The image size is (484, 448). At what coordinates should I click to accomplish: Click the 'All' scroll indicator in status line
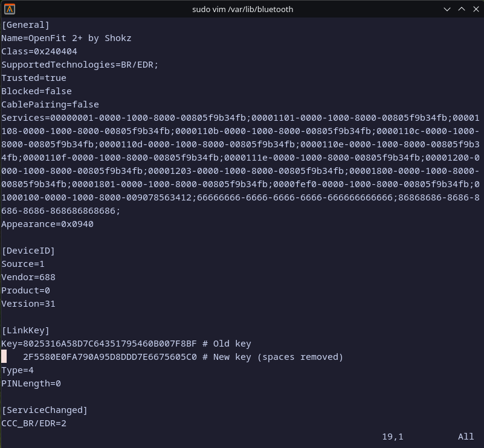(466, 437)
